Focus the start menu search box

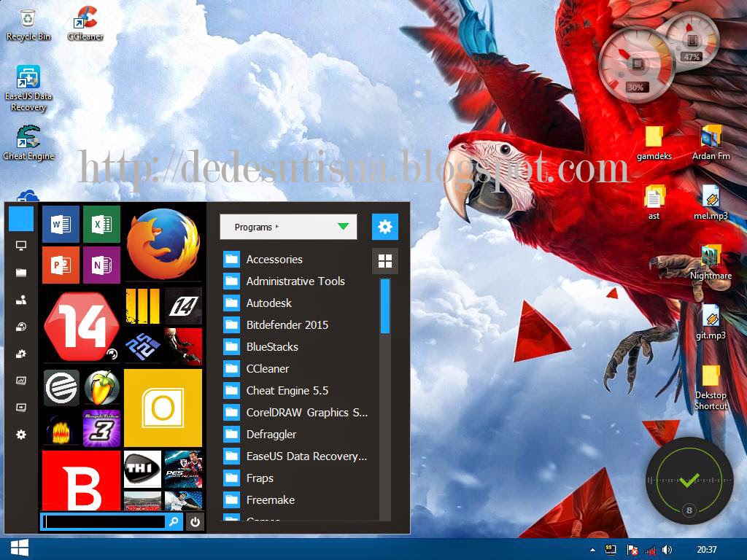[x=103, y=522]
